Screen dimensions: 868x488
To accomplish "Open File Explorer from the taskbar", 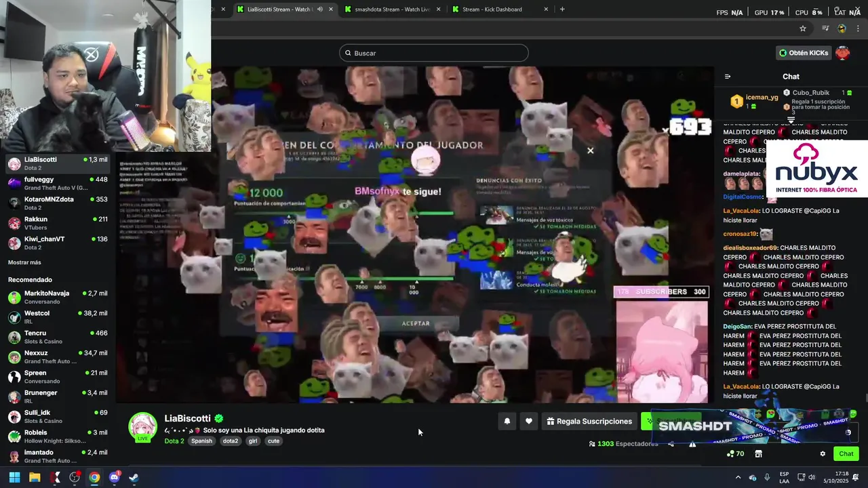I will click(35, 477).
